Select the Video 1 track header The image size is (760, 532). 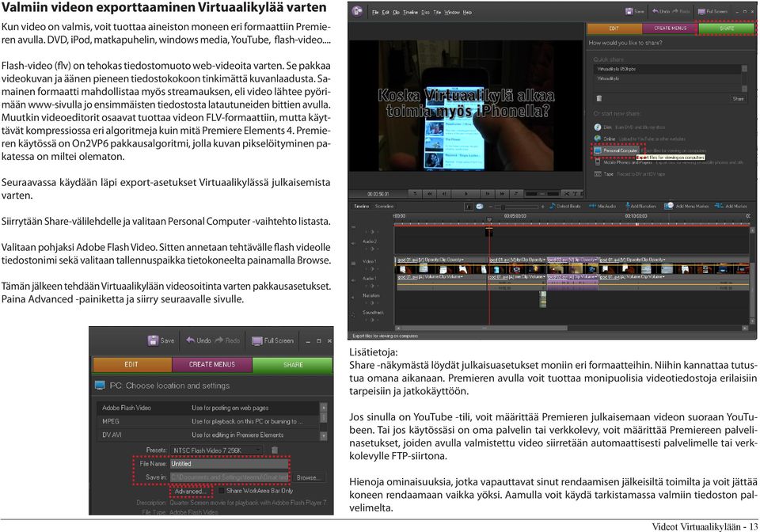point(370,261)
